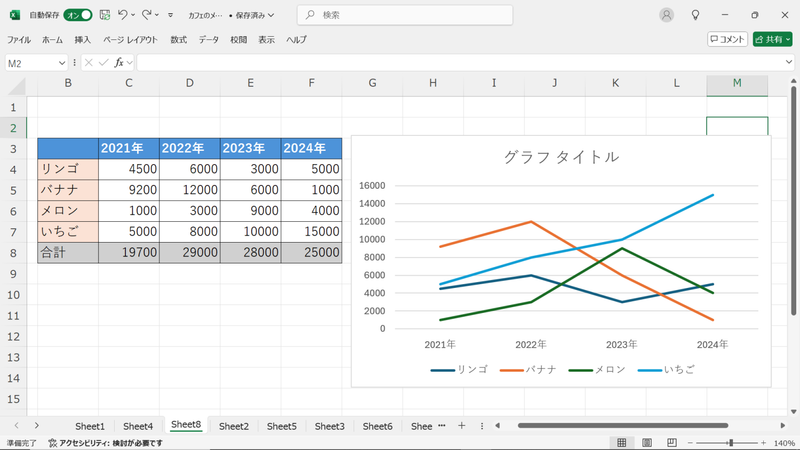Click the メロン legend entry in chart
Viewport: 800px width, 450px height.
click(x=597, y=369)
